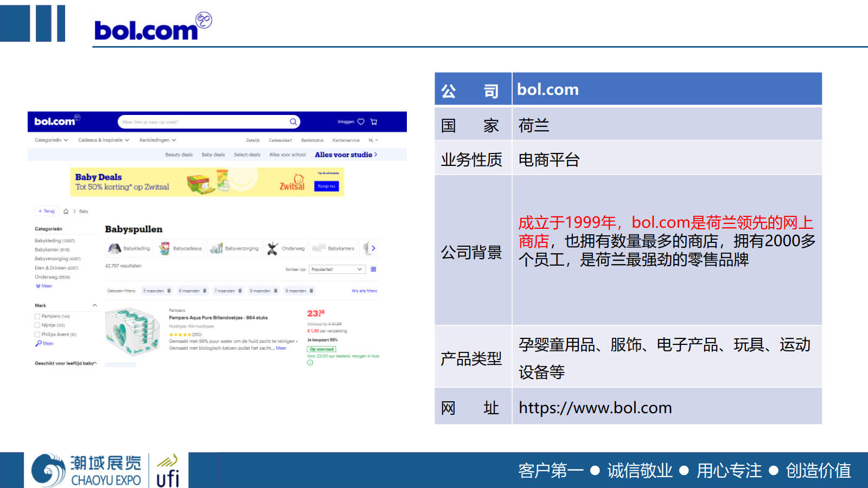Viewport: 868px width, 488px height.
Task: Select Eten & Drinken sidebar category
Action: pyautogui.click(x=56, y=268)
